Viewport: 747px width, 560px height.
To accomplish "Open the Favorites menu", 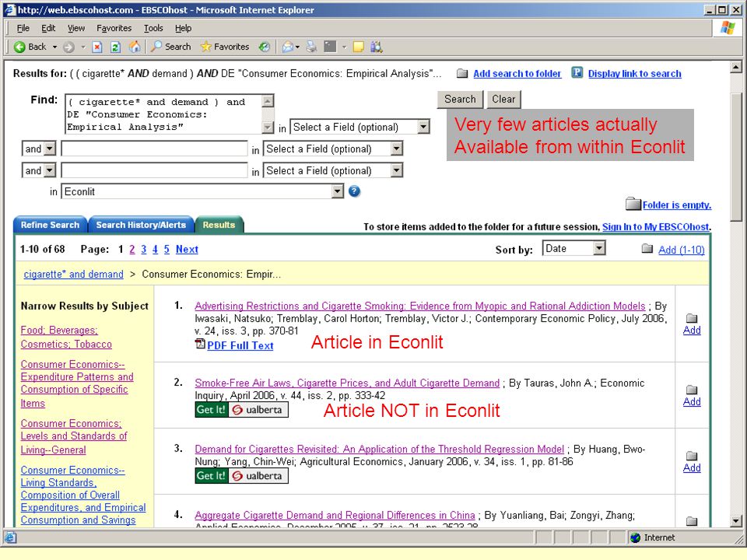I will pos(114,28).
